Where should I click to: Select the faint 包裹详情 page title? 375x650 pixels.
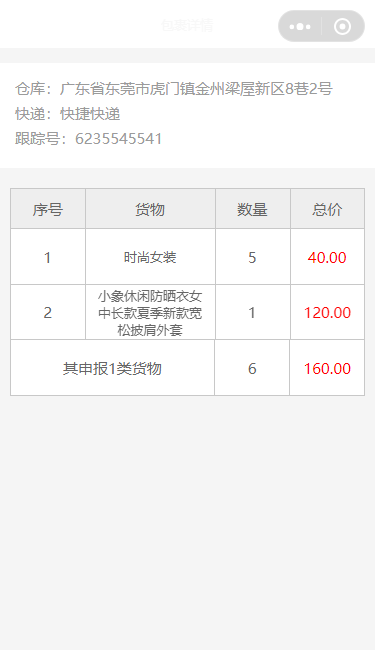click(x=187, y=26)
